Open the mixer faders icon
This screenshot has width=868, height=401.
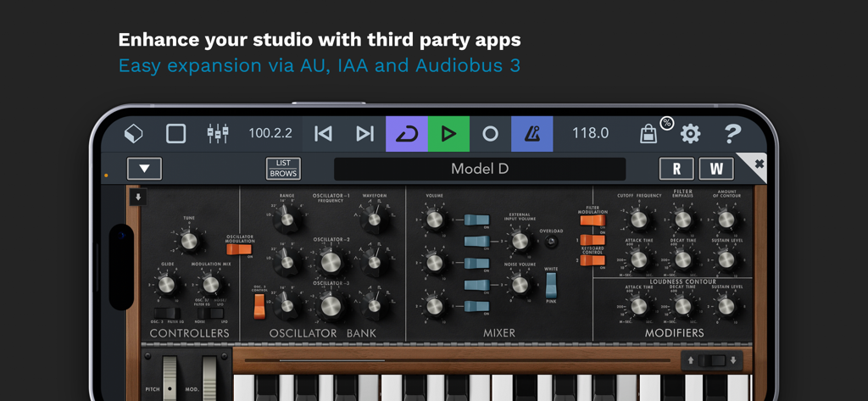point(218,134)
